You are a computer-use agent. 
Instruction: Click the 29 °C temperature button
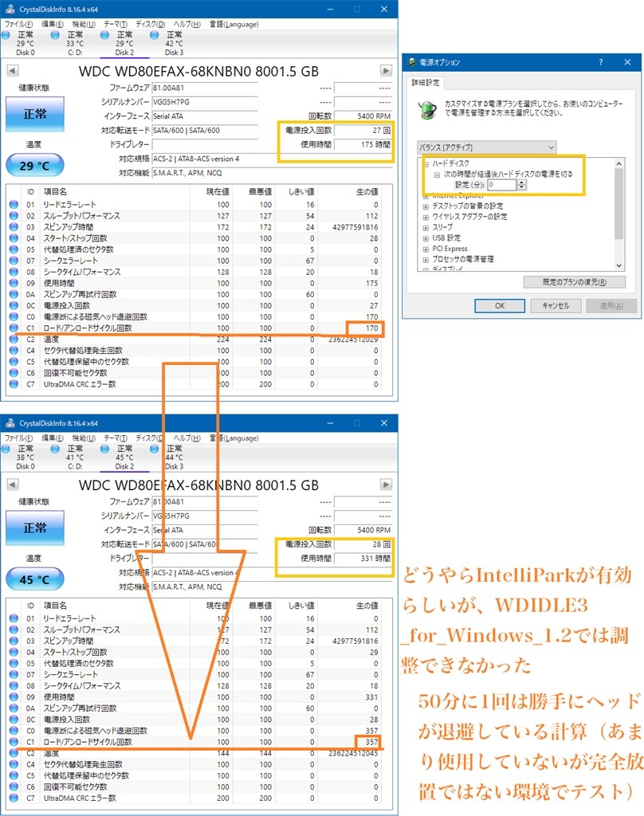[35, 166]
